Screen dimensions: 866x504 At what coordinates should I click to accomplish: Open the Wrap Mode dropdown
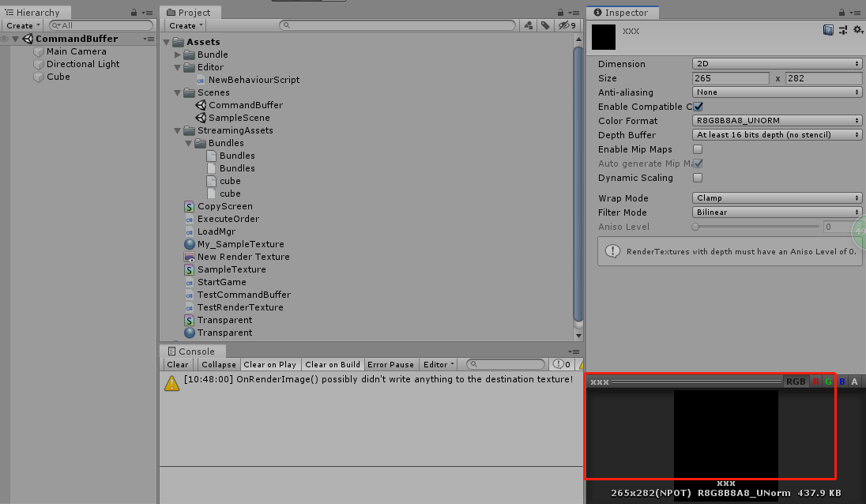(x=777, y=197)
